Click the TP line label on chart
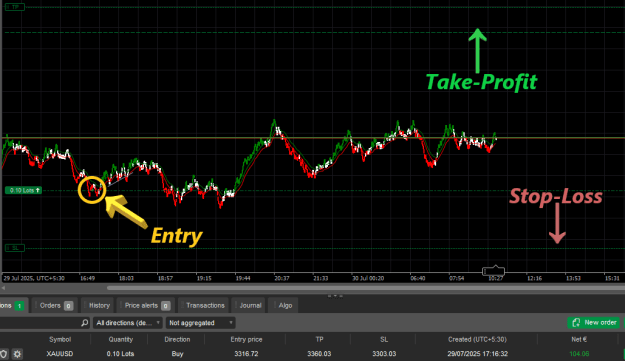Screen dimensions: 625x361 [x=15, y=7]
